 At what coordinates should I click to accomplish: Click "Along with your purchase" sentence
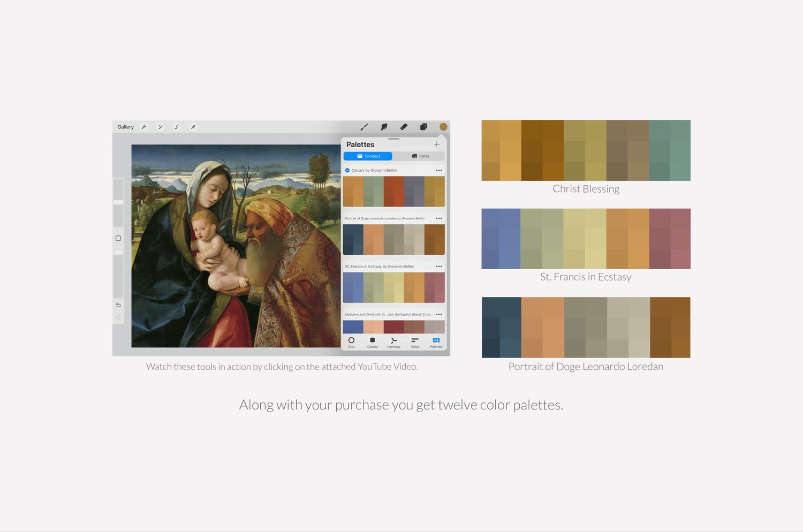pos(401,405)
